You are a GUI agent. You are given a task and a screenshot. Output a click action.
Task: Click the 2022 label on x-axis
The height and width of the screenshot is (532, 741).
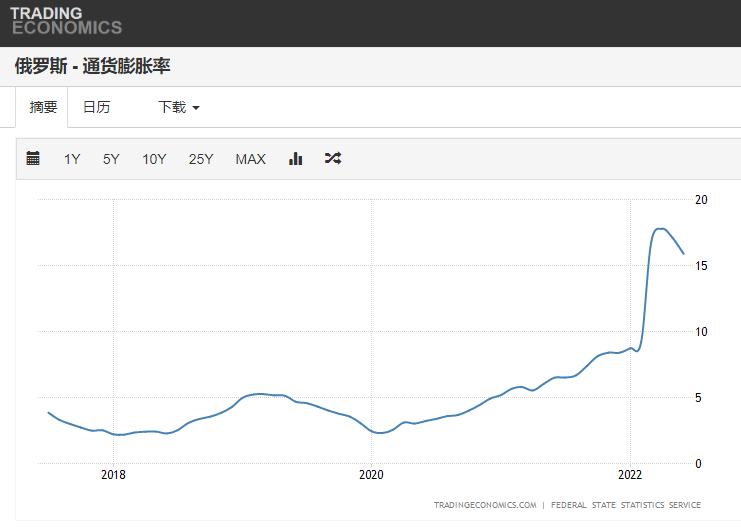click(630, 476)
